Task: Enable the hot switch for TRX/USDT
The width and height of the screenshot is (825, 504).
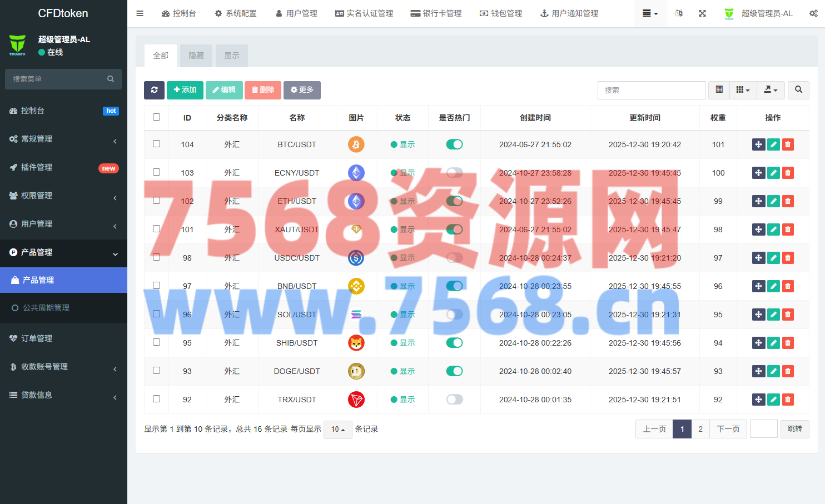Action: [454, 400]
